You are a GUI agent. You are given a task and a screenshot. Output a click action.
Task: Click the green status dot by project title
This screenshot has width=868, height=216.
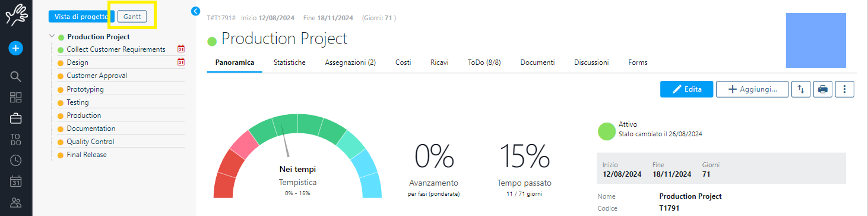(x=212, y=41)
